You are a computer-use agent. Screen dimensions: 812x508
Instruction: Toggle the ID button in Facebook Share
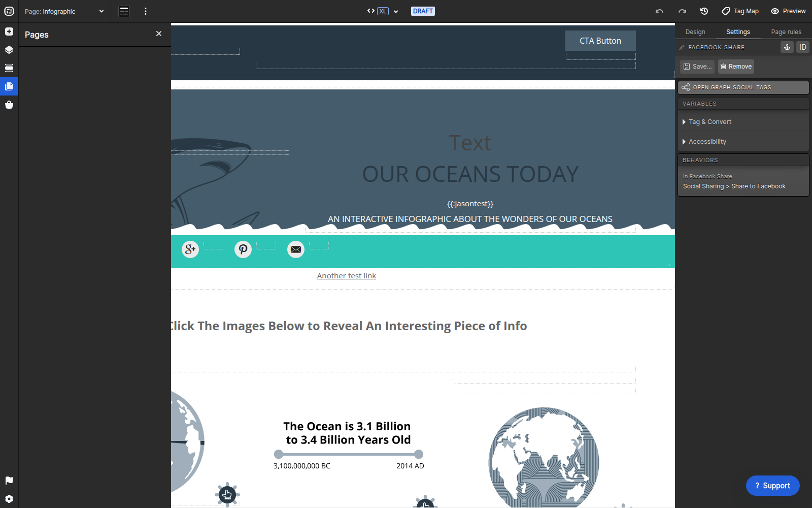coord(803,47)
